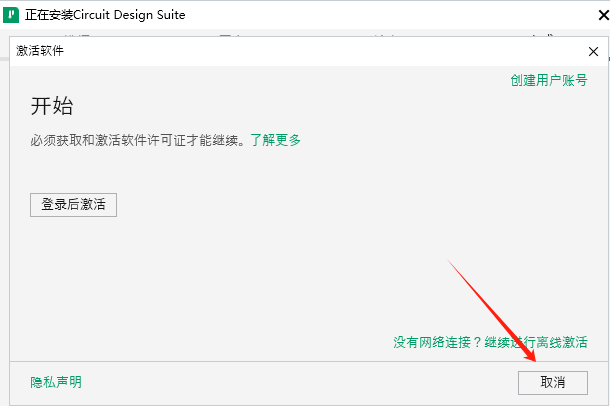Choose the offline activation link 继续进行离线激活

pyautogui.click(x=536, y=342)
